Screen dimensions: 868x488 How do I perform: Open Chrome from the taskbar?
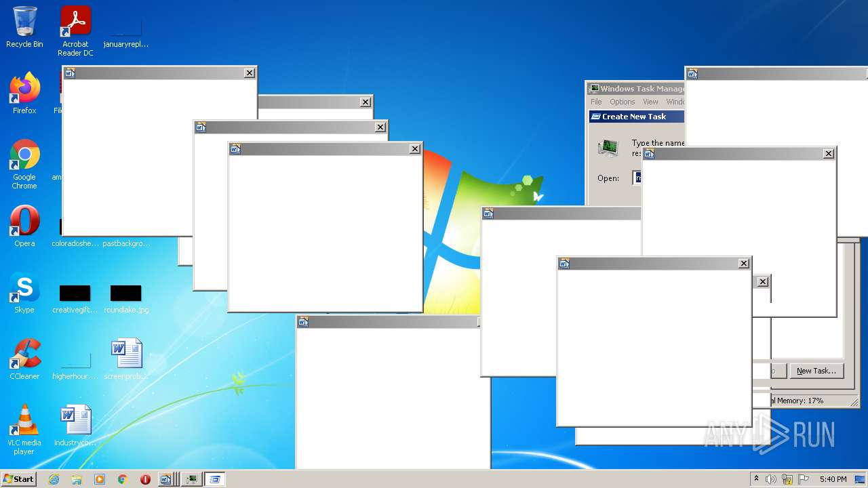coord(123,479)
